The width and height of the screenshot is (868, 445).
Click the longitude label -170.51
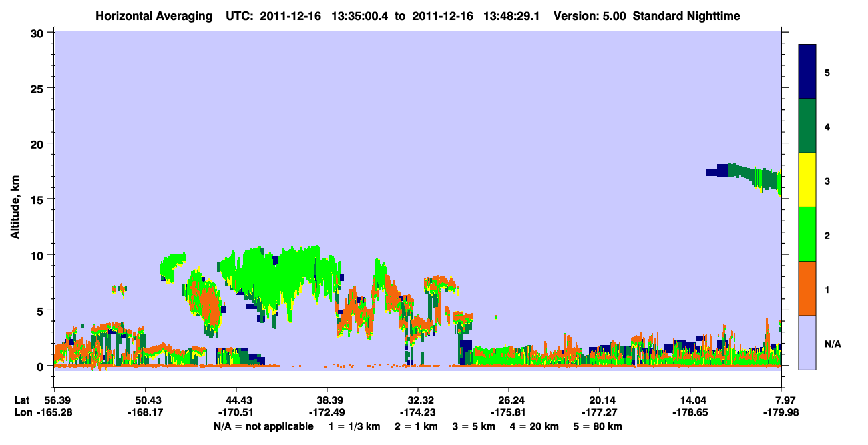236,413
